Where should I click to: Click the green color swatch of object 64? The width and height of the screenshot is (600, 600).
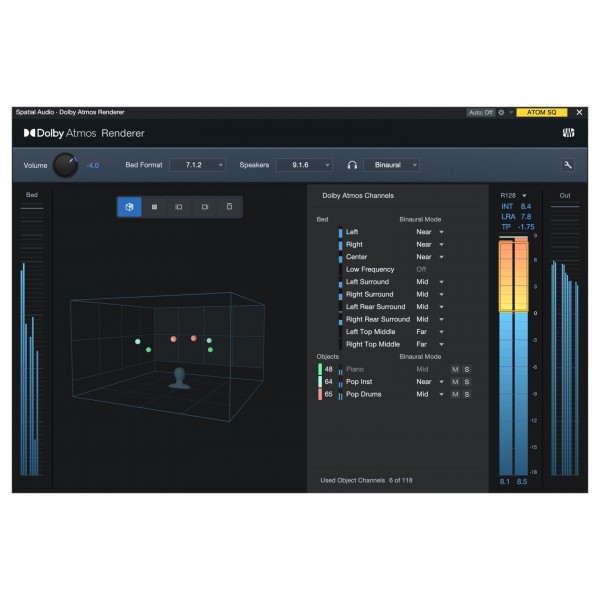tap(320, 382)
